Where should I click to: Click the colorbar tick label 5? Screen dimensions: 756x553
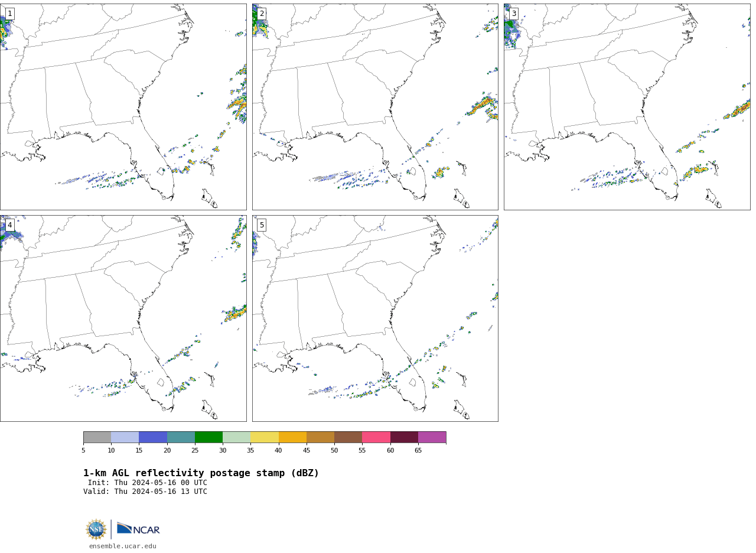point(83,451)
